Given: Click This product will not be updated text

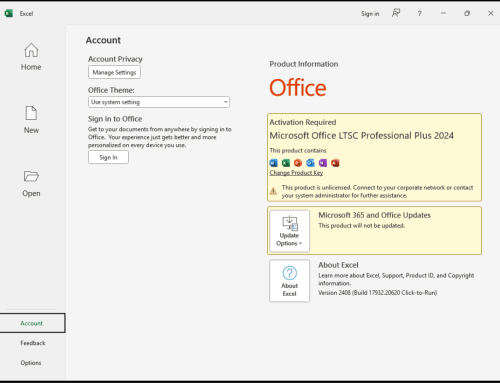Looking at the screenshot, I should [362, 226].
